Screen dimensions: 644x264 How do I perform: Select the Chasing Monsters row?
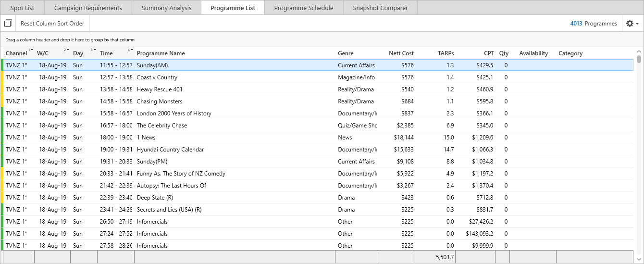tap(317, 101)
